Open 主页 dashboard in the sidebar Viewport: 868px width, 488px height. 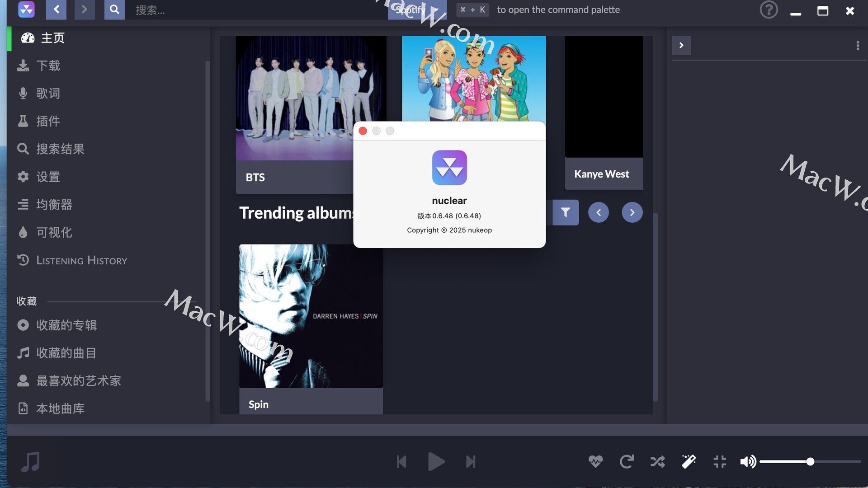pos(108,38)
